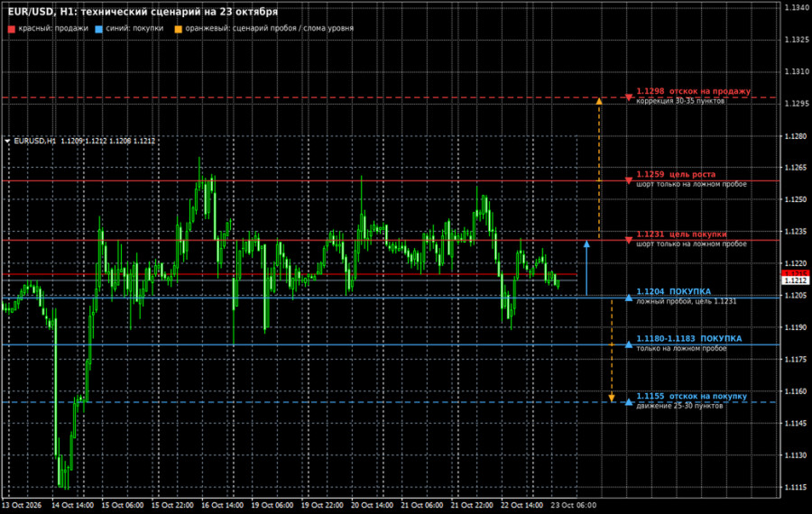Click the orange breakout scenario legend swatch
This screenshot has width=812, height=514.
pyautogui.click(x=178, y=29)
